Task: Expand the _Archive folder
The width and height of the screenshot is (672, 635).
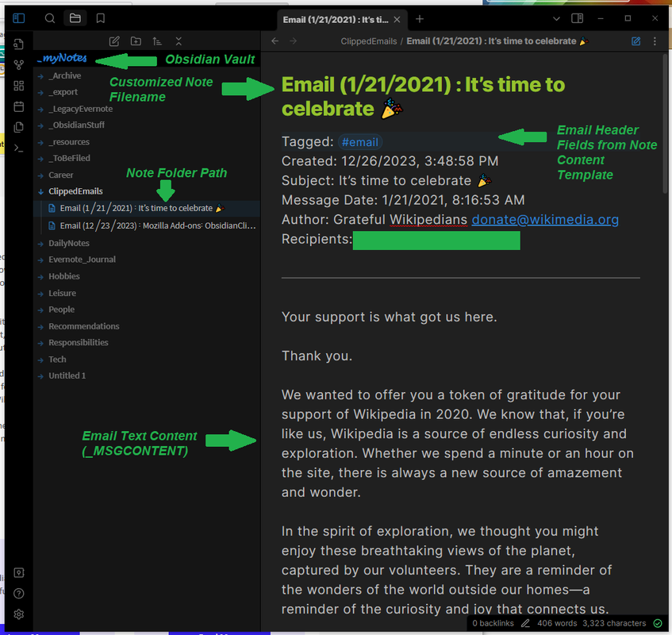Action: click(65, 75)
